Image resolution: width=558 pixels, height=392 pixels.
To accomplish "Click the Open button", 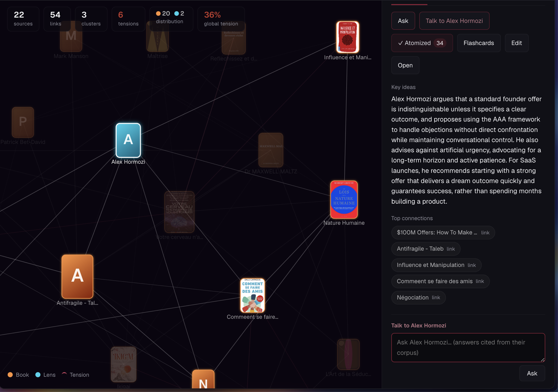I will (405, 65).
